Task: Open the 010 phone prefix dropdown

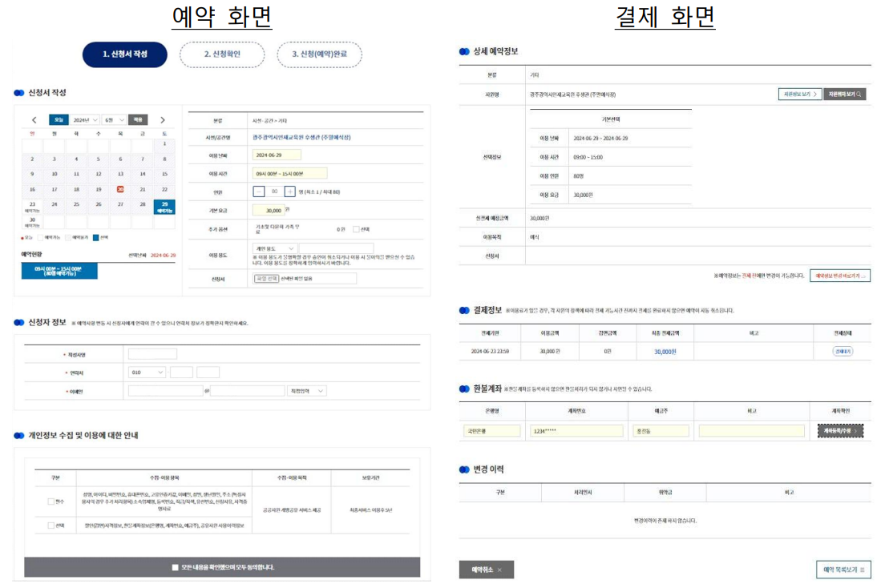Action: pyautogui.click(x=148, y=372)
